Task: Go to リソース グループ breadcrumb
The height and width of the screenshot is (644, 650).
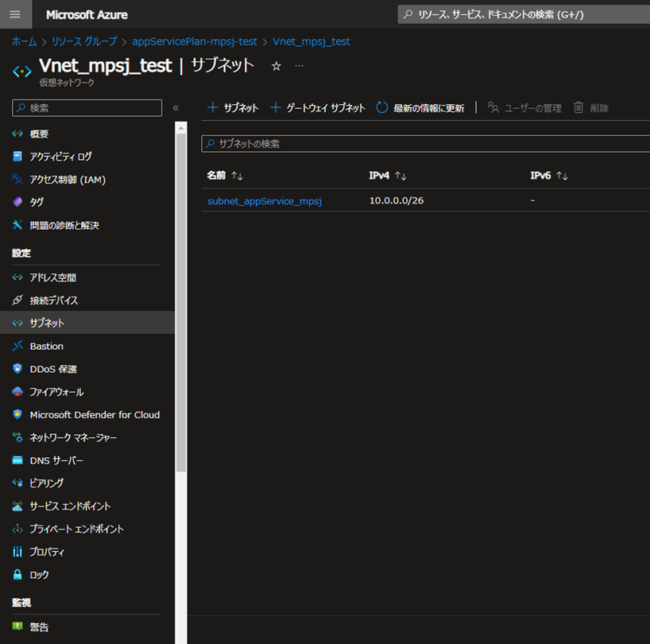Action: coord(84,41)
